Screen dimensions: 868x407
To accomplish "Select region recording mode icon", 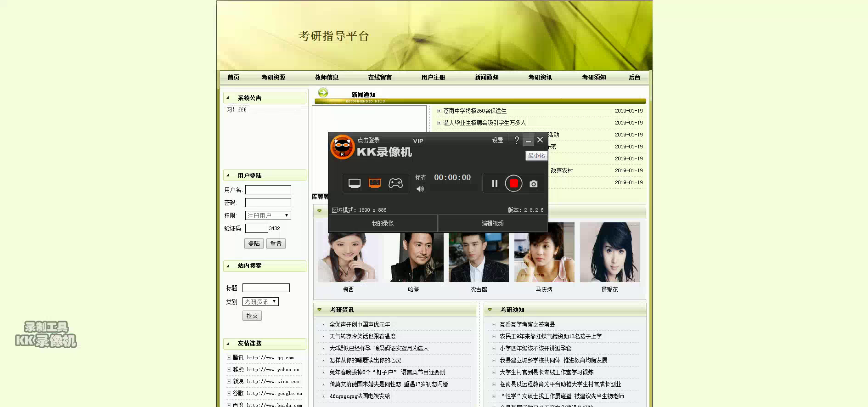I will (x=375, y=183).
